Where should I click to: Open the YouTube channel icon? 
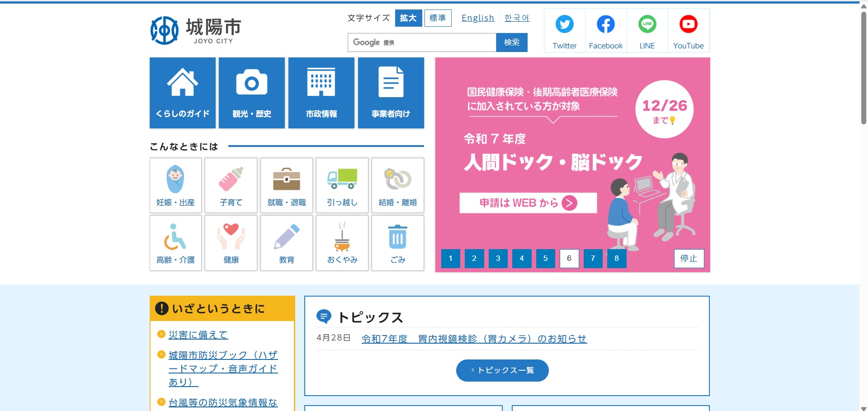(x=689, y=25)
